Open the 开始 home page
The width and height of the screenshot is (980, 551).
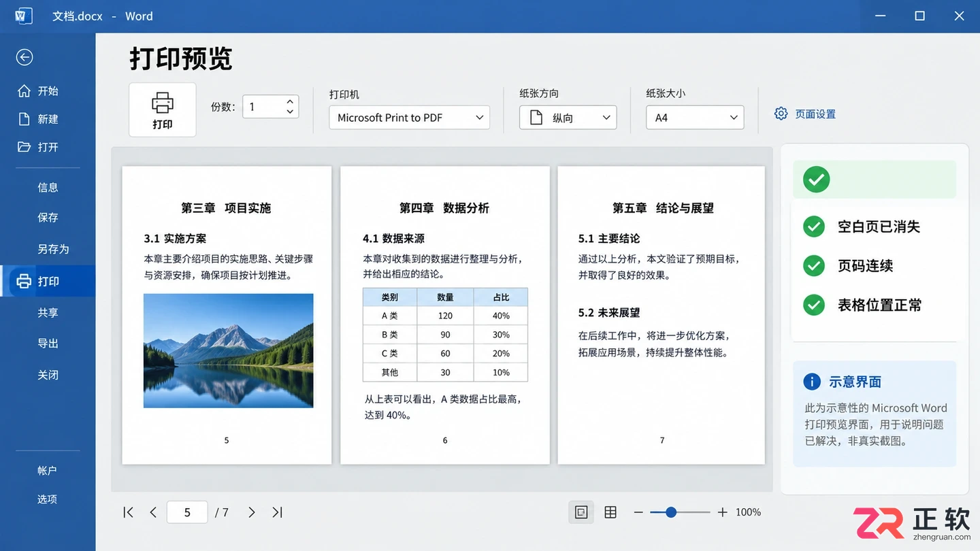38,91
